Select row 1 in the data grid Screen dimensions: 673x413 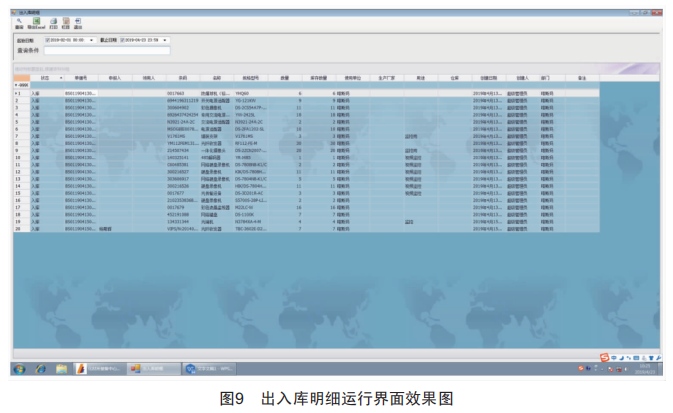pos(18,92)
